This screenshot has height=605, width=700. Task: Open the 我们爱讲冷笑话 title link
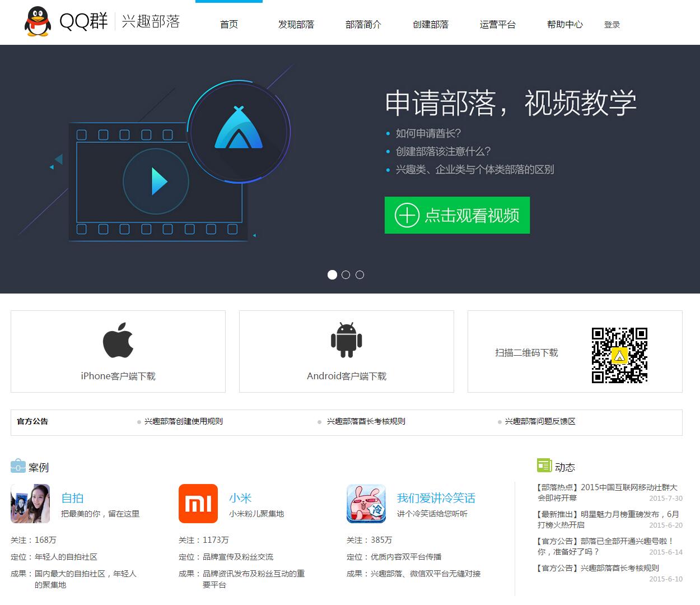[436, 497]
